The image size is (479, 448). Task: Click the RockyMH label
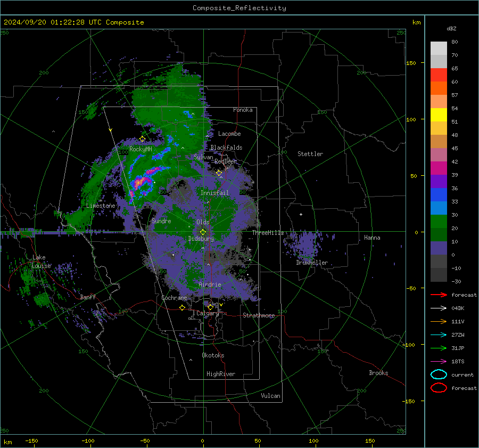tap(141, 149)
